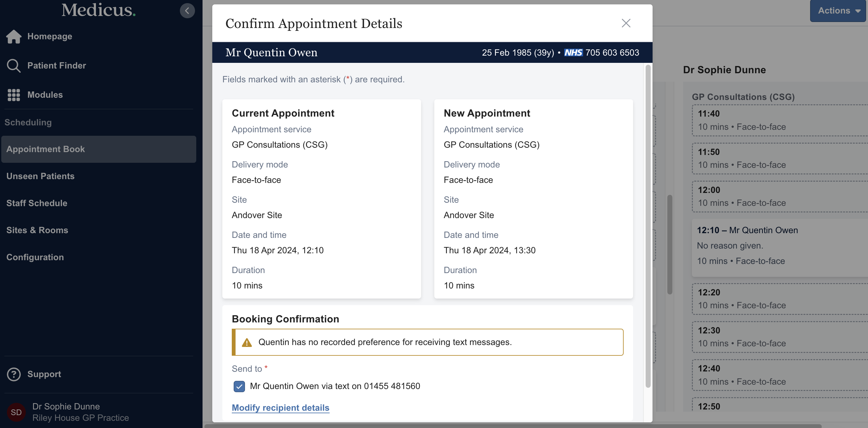Open the Actions dropdown
Screen dimensions: 868x428
pyautogui.click(x=838, y=10)
